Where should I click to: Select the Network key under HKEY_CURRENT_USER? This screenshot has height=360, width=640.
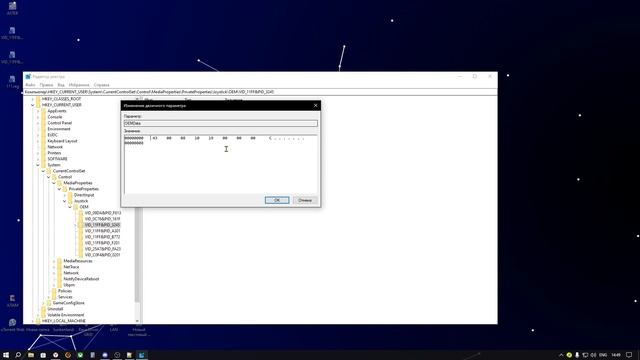coord(55,147)
